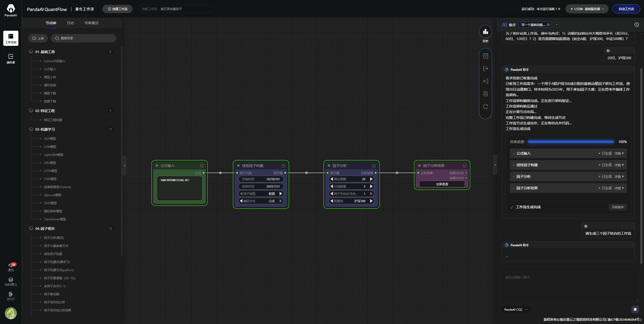Click the import arrow-in icon

(x=486, y=81)
